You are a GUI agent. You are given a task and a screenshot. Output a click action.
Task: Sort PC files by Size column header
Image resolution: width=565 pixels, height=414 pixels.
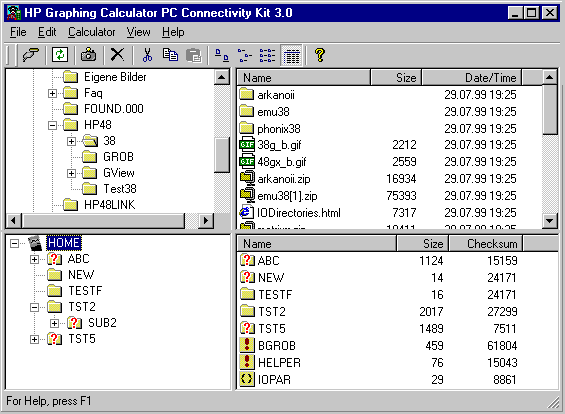396,77
